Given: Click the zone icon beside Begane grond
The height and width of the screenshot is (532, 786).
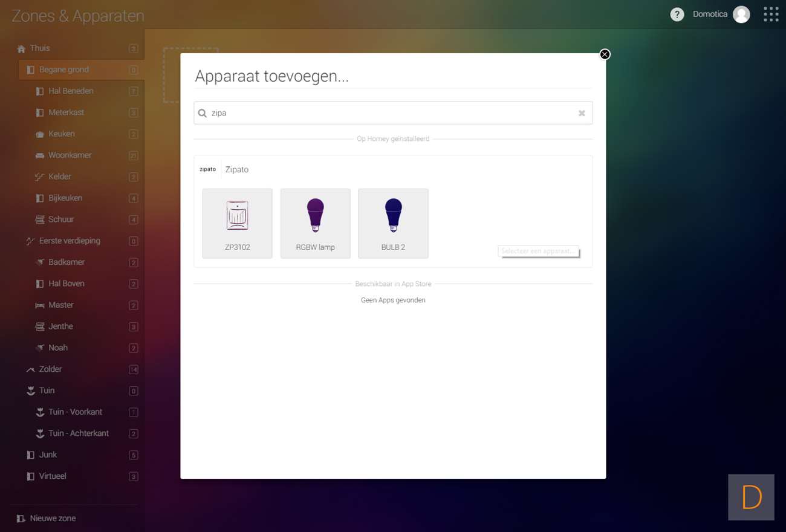Looking at the screenshot, I should (x=31, y=70).
